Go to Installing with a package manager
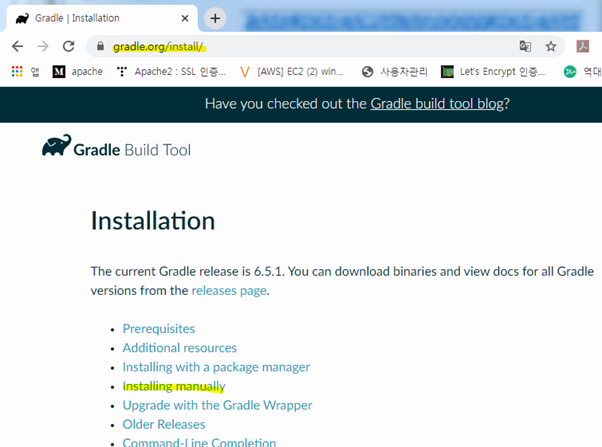This screenshot has width=602, height=447. click(x=216, y=367)
